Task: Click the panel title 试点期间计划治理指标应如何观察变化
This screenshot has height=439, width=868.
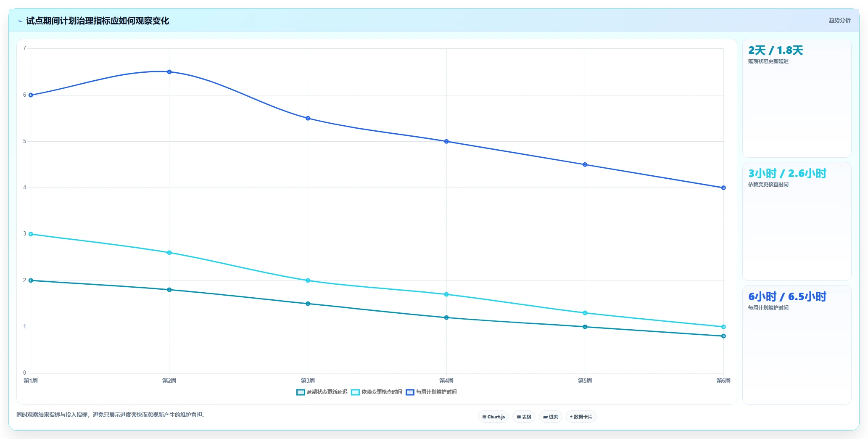Action: [x=98, y=21]
